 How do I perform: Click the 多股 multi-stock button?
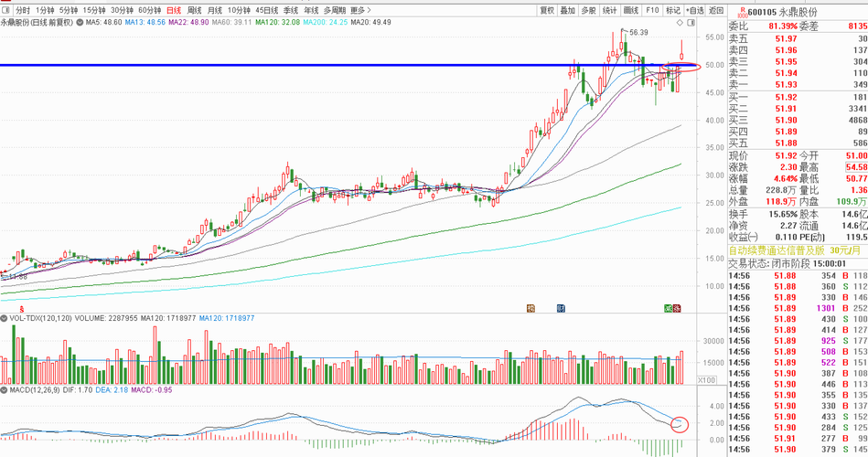[x=588, y=11]
